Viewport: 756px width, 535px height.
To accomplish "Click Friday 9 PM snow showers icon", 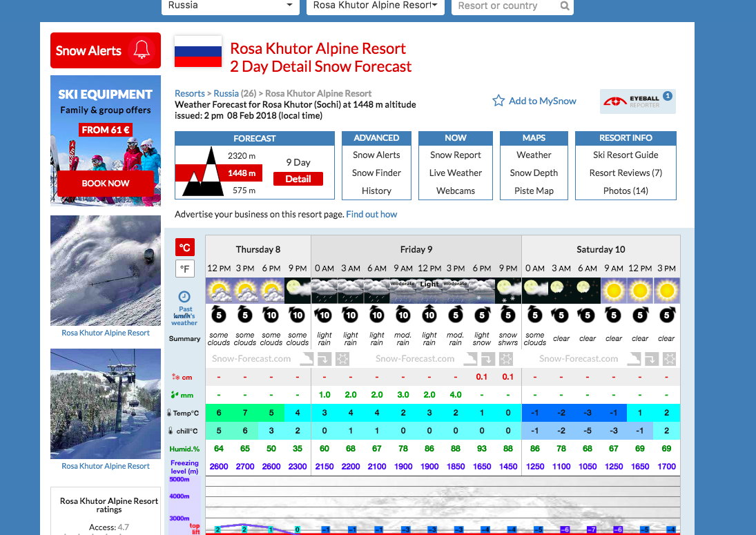I will click(508, 291).
